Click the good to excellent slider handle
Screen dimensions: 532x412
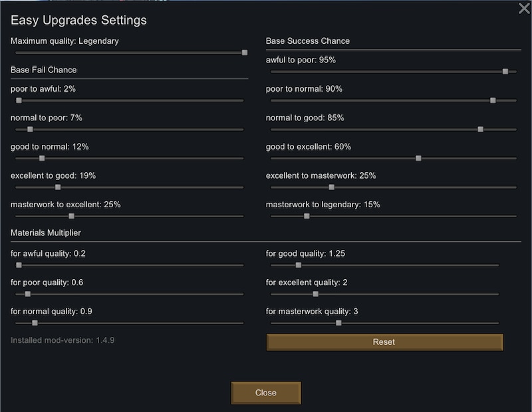click(x=418, y=158)
